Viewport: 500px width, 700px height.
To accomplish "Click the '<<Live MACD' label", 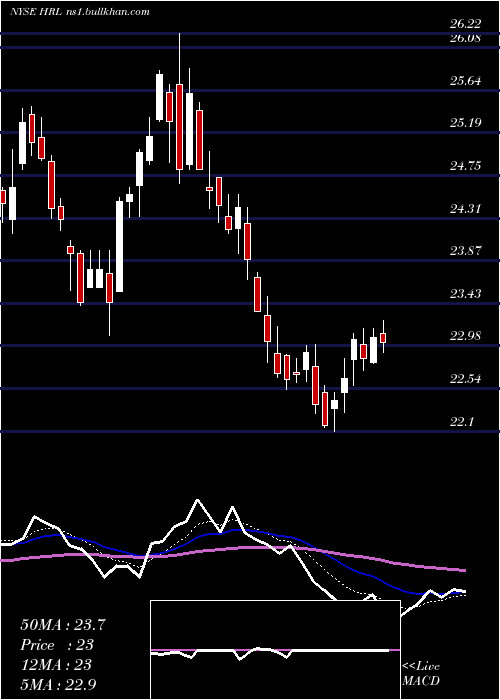I will (x=421, y=674).
